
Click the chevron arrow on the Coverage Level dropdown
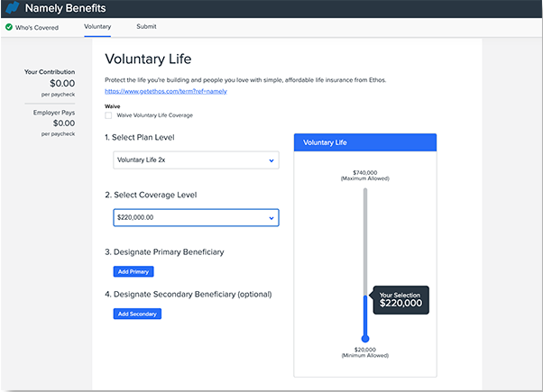tap(271, 217)
